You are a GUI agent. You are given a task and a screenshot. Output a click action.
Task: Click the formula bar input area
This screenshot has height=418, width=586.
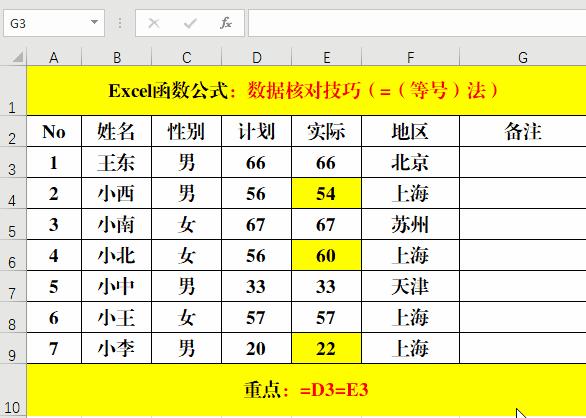pyautogui.click(x=417, y=23)
